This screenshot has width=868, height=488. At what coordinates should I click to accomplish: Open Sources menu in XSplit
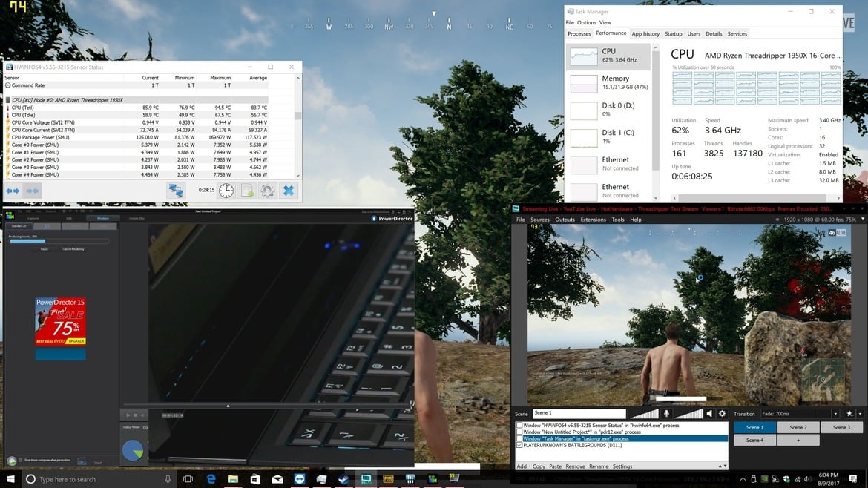tap(540, 220)
